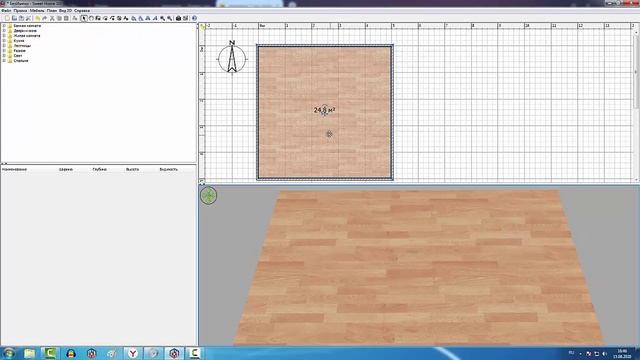Click the system tray clock
Image resolution: width=640 pixels, height=360 pixels.
pyautogui.click(x=622, y=353)
